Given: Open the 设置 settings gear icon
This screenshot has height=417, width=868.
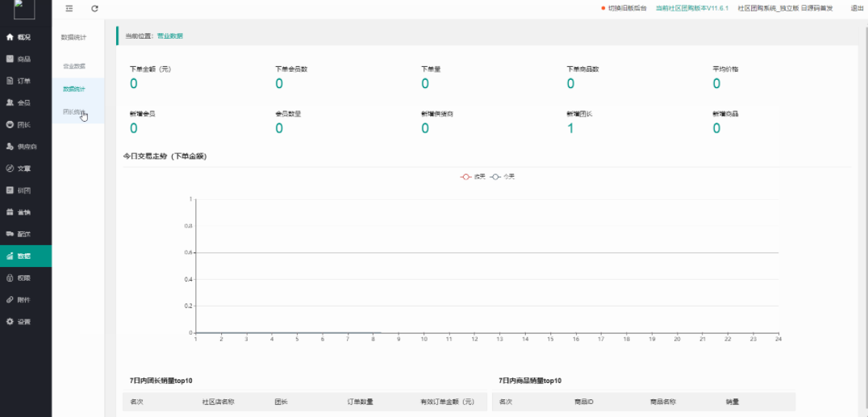Looking at the screenshot, I should [10, 321].
